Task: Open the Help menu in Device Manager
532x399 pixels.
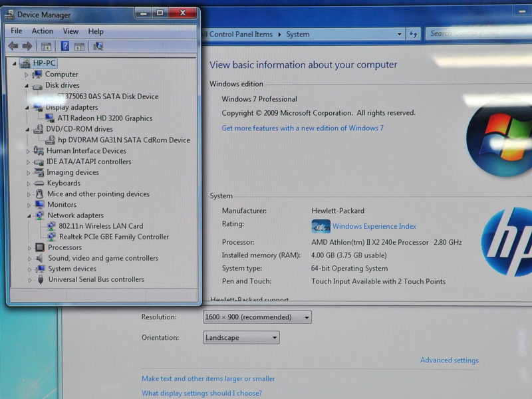Action: (x=96, y=31)
